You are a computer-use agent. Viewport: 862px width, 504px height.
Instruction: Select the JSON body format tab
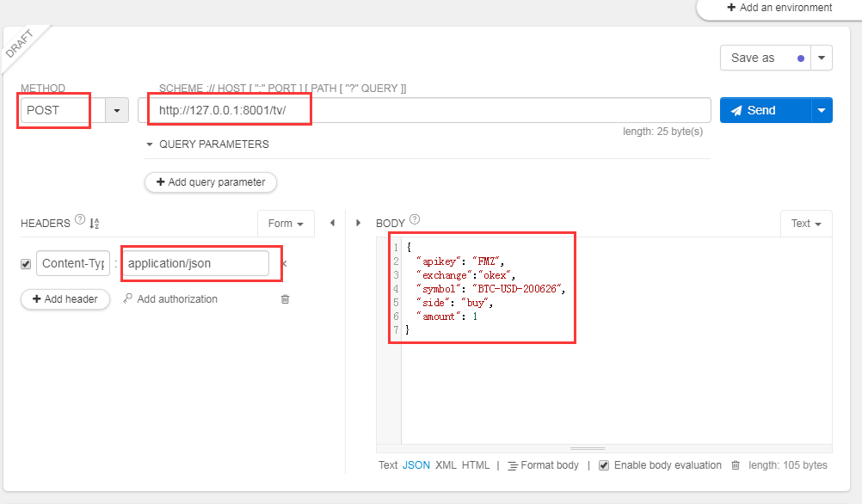(416, 465)
